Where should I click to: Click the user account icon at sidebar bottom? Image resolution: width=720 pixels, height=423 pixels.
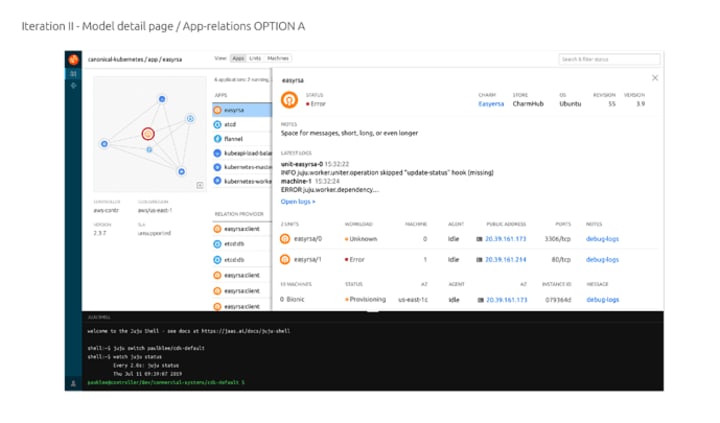73,383
